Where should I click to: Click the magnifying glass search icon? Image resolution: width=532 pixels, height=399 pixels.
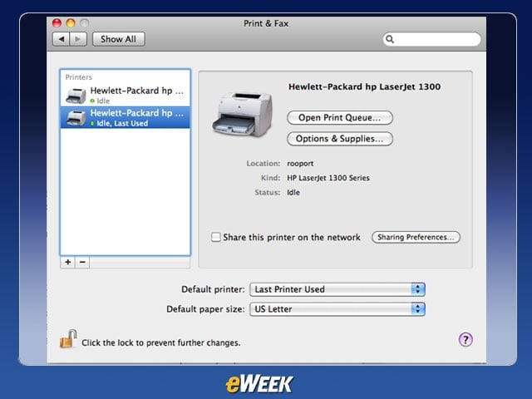click(x=390, y=39)
